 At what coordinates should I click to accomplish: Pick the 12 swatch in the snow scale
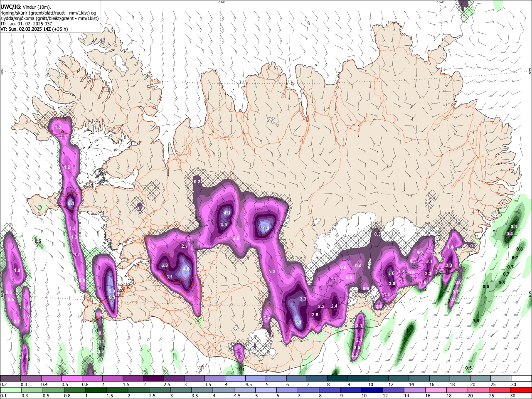pos(398,379)
